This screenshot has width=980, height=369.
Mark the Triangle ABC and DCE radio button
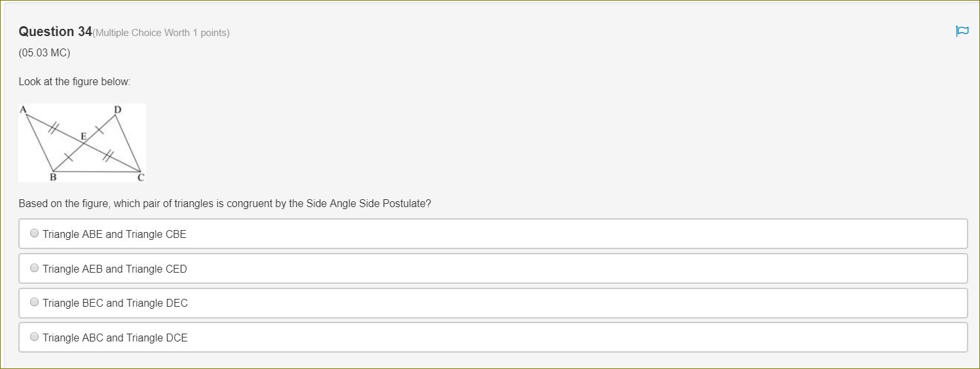click(x=35, y=337)
